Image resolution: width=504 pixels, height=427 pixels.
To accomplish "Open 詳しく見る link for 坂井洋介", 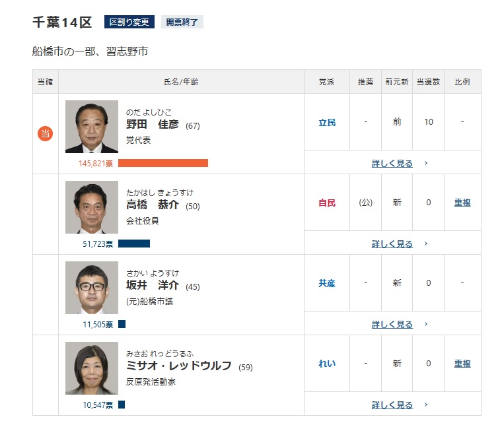I will point(392,324).
